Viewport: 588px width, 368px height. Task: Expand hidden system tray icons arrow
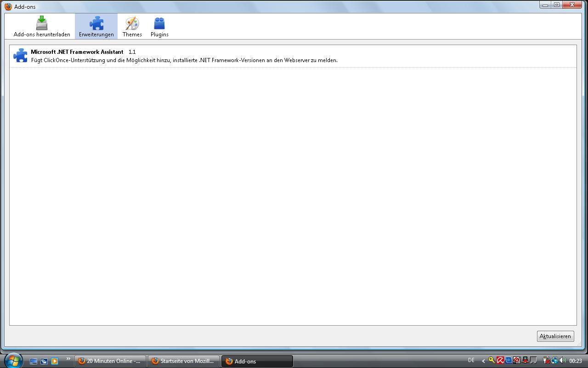pyautogui.click(x=483, y=361)
